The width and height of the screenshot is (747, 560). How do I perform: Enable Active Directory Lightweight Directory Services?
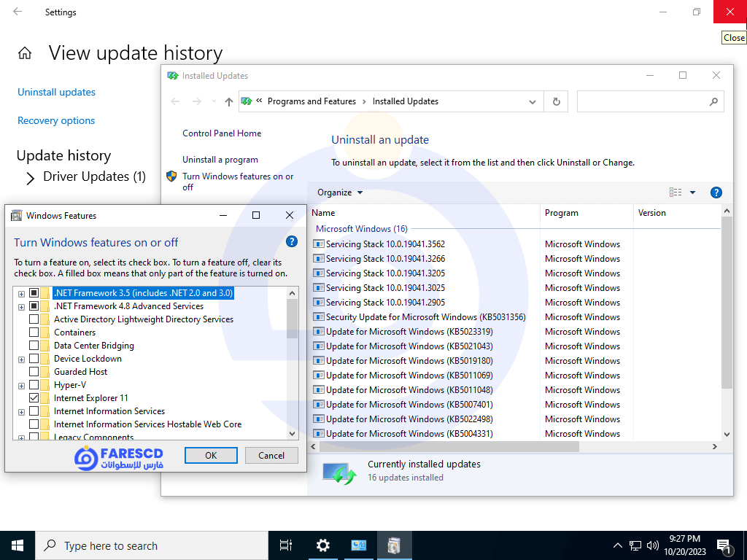[x=34, y=319]
